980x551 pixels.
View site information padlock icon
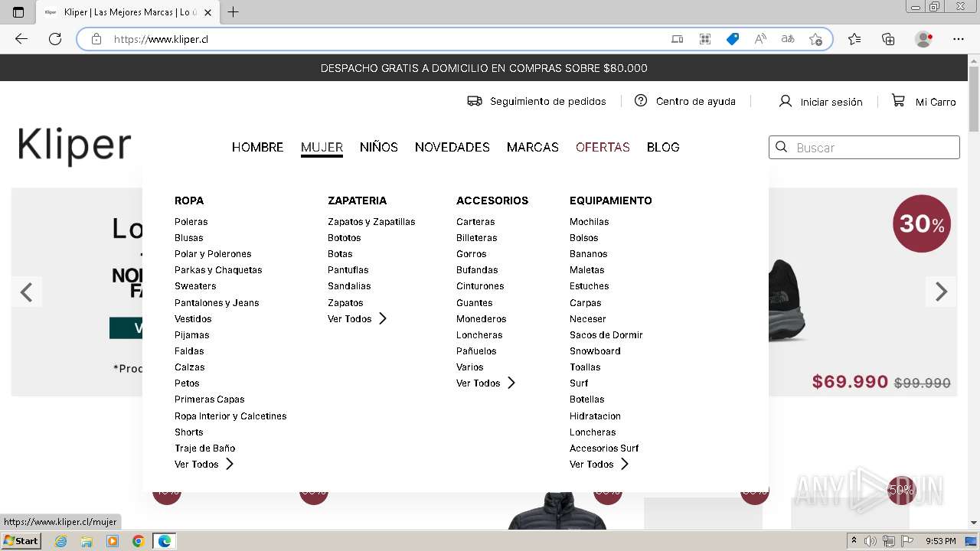tap(96, 39)
